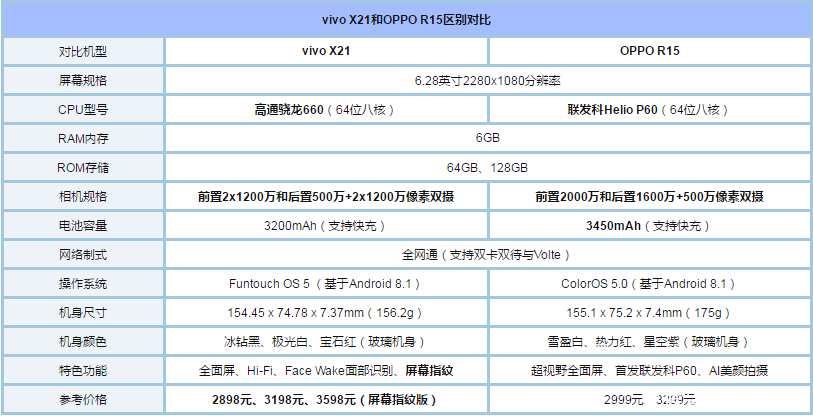Viewport: 813px width, 416px height.
Task: Select the 'ROM存储' row label
Action: 83,168
